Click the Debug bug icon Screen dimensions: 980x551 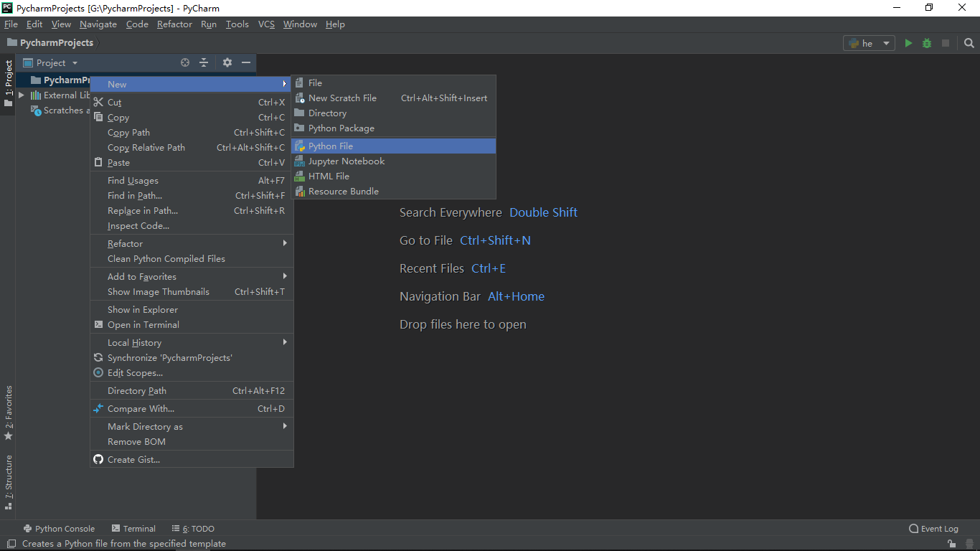927,43
